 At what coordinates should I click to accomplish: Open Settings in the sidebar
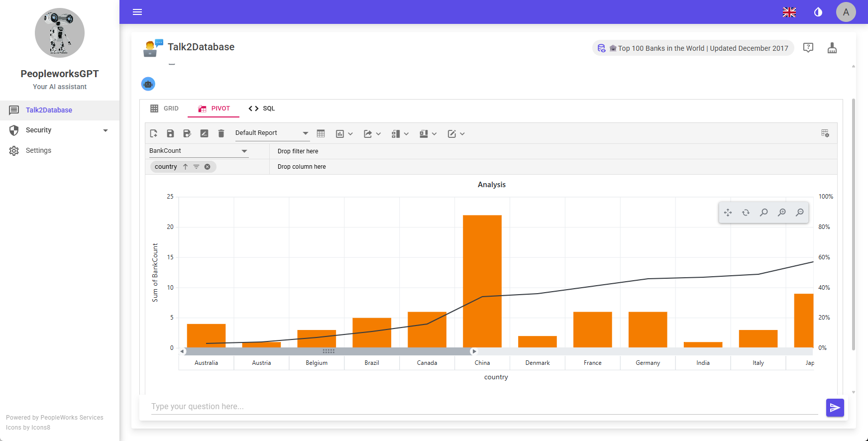pos(60,150)
